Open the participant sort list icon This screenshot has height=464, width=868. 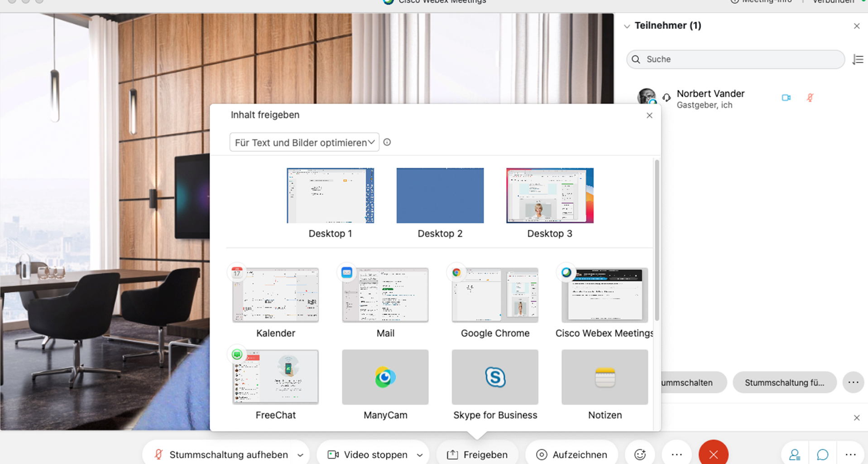(858, 59)
